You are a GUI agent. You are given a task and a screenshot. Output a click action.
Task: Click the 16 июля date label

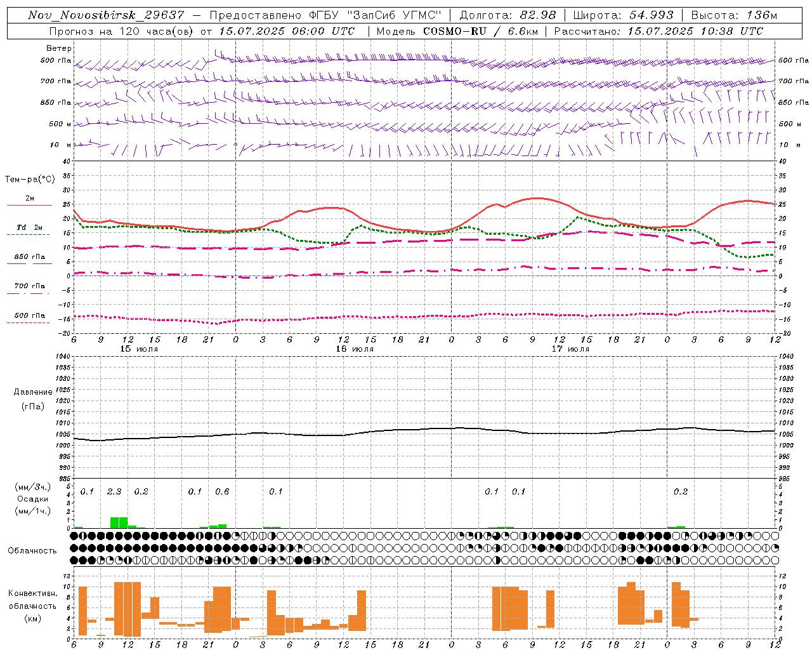[x=355, y=349]
